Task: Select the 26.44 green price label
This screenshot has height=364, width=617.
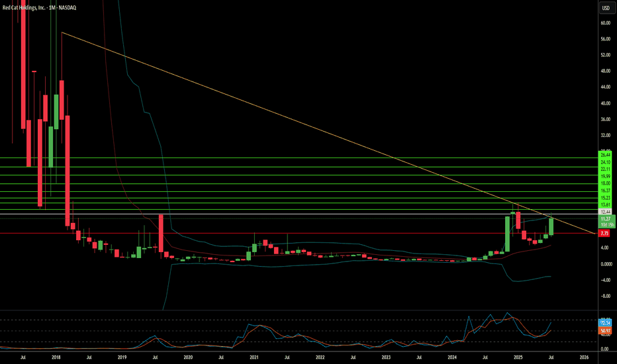Action: click(606, 155)
